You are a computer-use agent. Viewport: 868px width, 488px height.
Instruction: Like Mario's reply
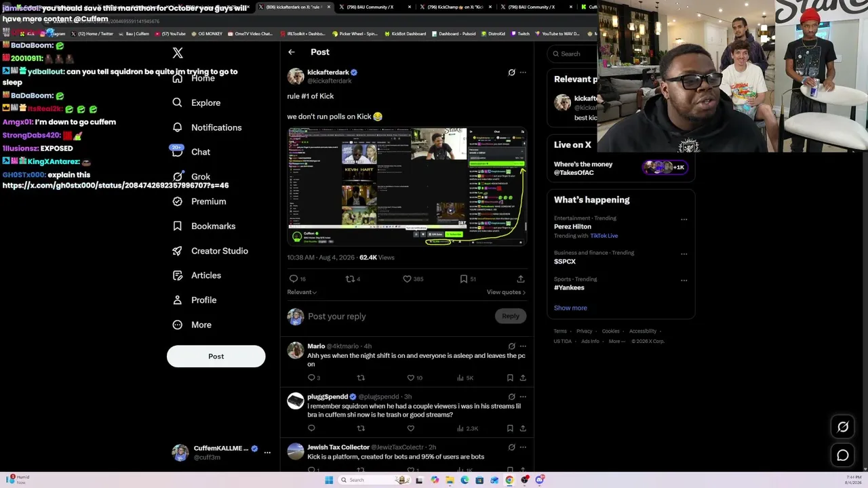coord(410,378)
